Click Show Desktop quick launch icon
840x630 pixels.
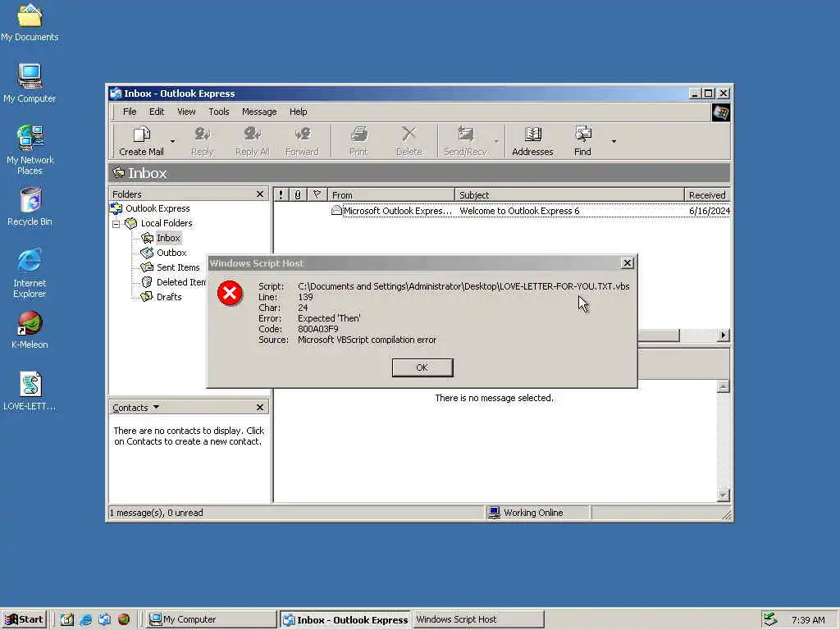(x=67, y=620)
